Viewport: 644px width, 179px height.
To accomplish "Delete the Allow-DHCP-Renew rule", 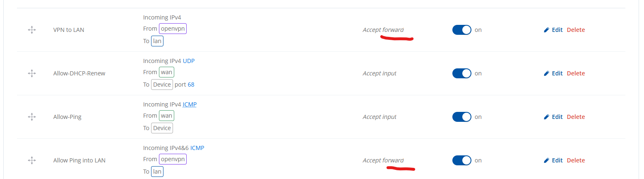I will tap(576, 73).
